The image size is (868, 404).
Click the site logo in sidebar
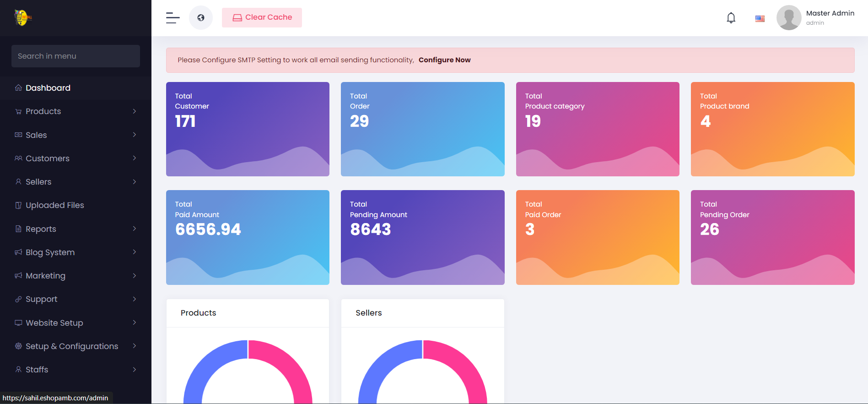22,18
